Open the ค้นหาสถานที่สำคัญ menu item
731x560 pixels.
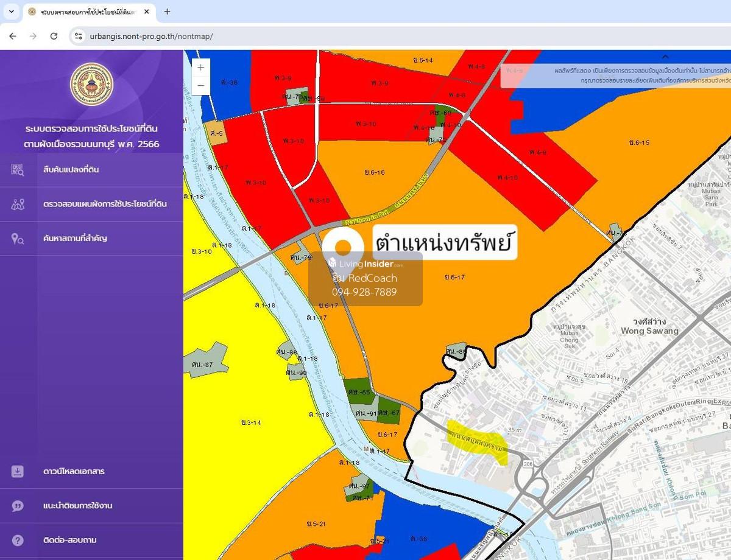tap(75, 239)
